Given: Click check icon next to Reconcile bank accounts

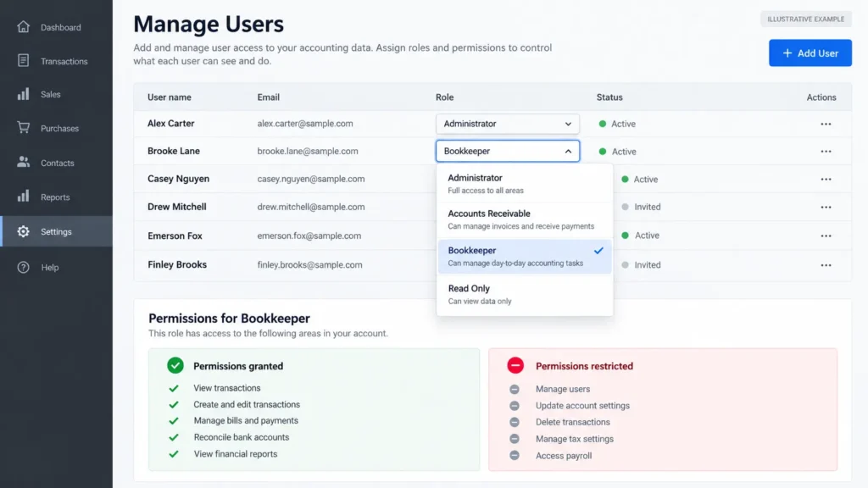Looking at the screenshot, I should 174,437.
